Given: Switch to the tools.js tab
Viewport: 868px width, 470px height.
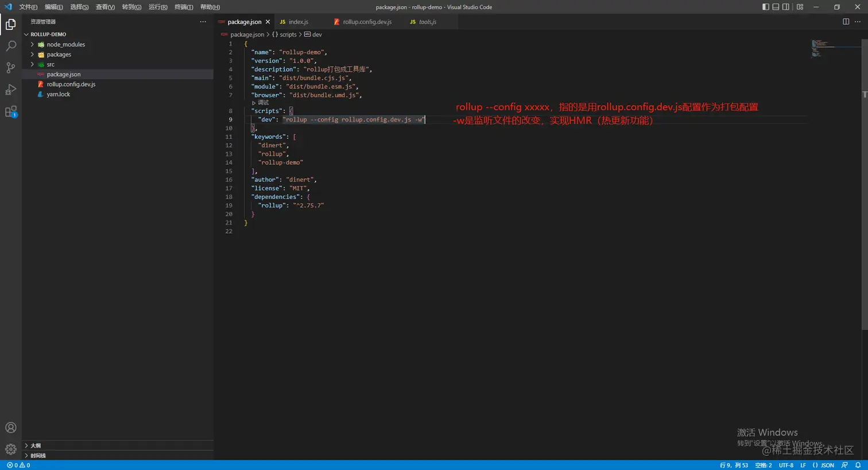Looking at the screenshot, I should (428, 22).
